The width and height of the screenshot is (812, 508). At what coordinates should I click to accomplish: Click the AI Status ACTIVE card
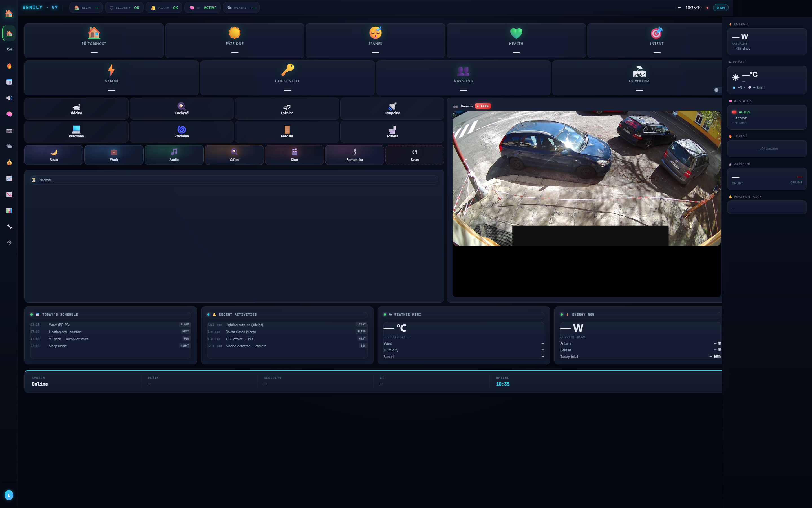(767, 117)
